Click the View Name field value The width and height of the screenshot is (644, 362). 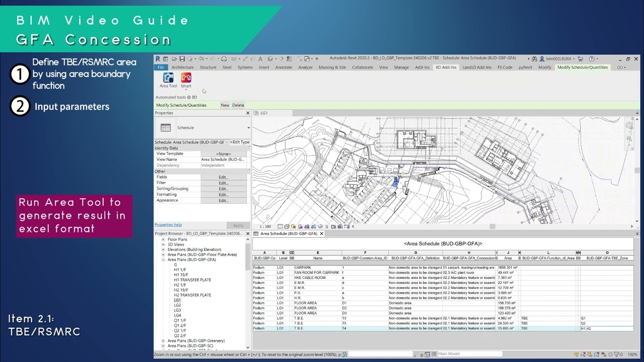(x=223, y=159)
